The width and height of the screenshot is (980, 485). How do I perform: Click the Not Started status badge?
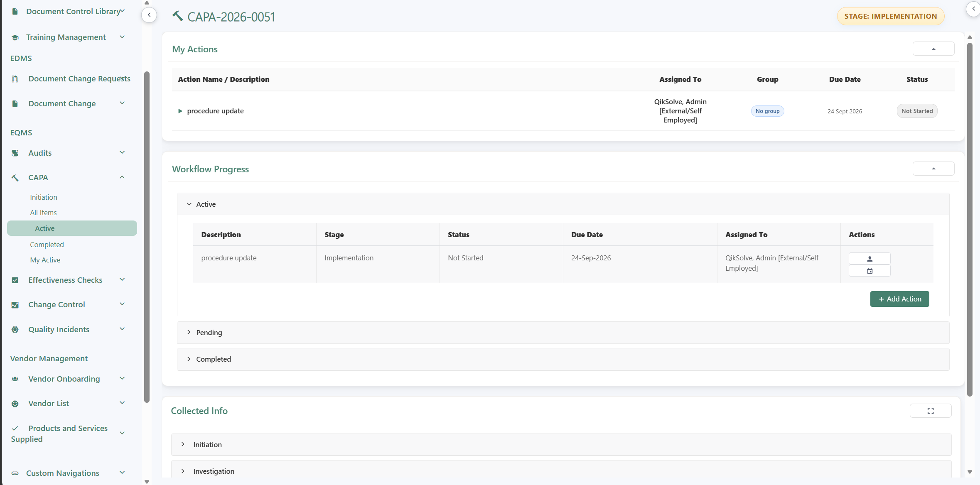[917, 111]
